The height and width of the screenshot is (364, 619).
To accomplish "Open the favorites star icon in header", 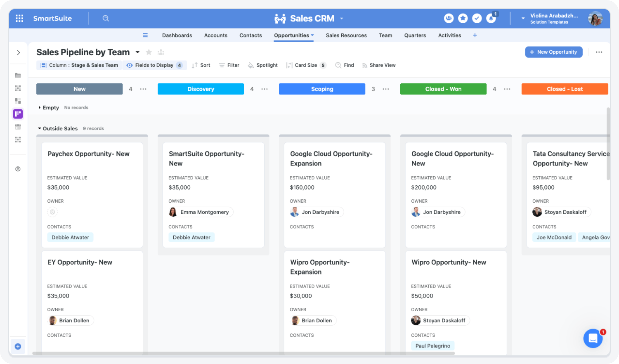I will [463, 18].
